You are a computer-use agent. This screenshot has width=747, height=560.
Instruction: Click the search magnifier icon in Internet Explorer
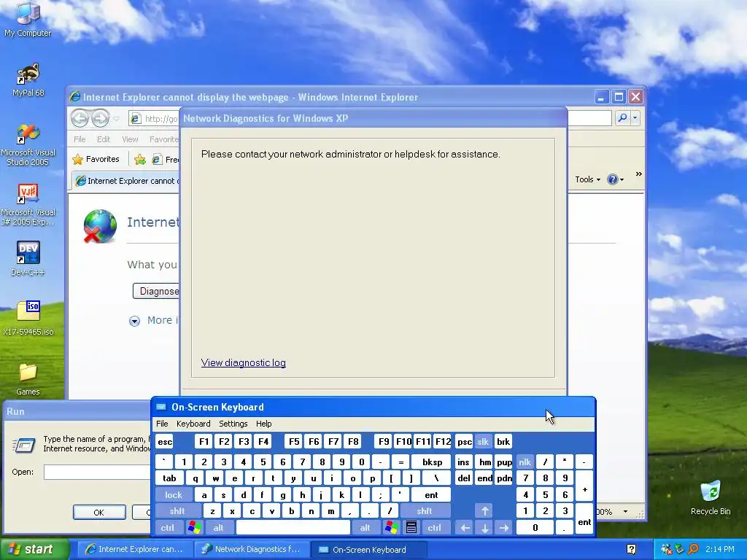(x=622, y=117)
